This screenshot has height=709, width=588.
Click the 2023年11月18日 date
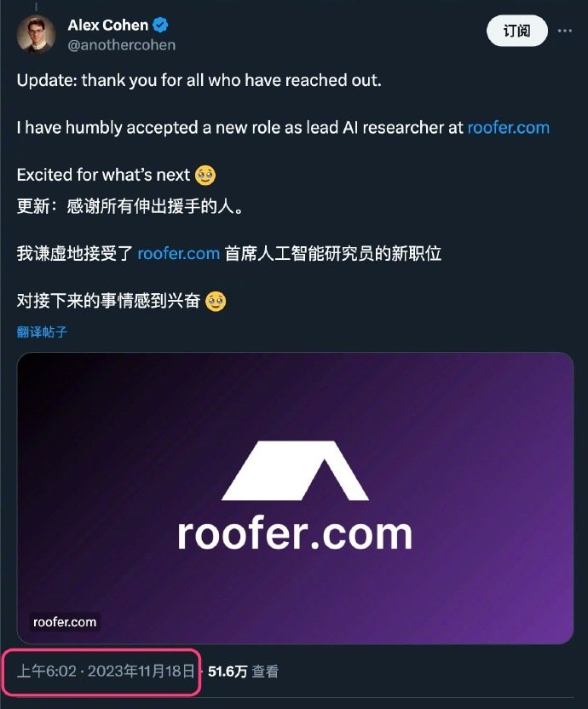[141, 671]
